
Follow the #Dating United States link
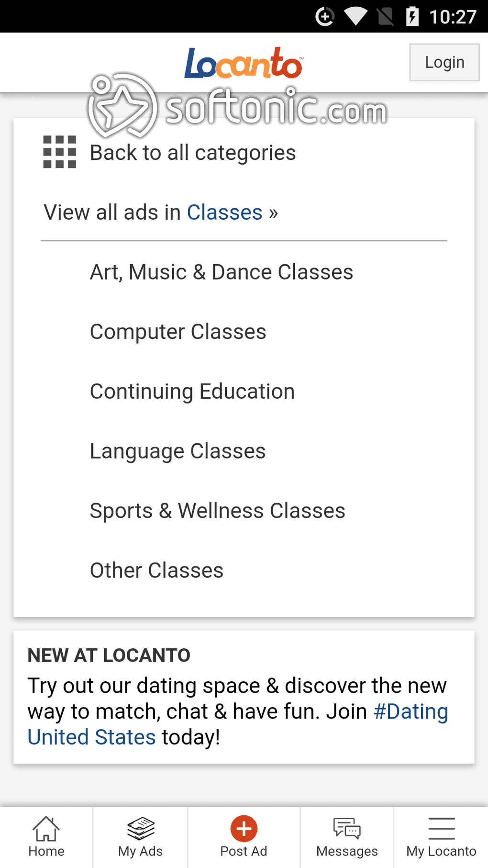click(x=238, y=724)
